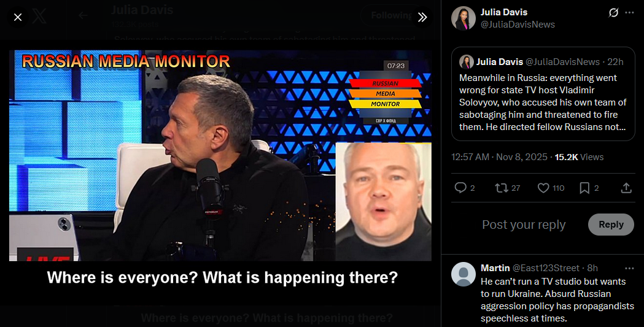Open Martin's reply three-dot menu
This screenshot has width=644, height=327.
tap(629, 268)
